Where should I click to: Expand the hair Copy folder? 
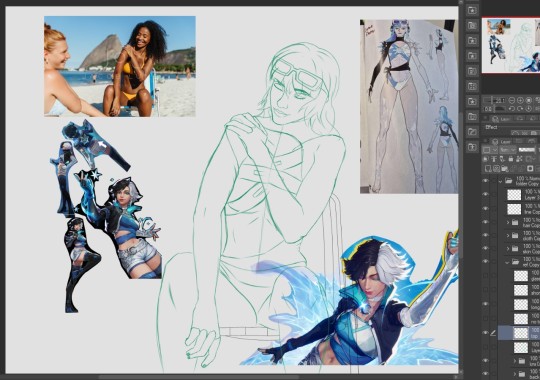pyautogui.click(x=508, y=223)
